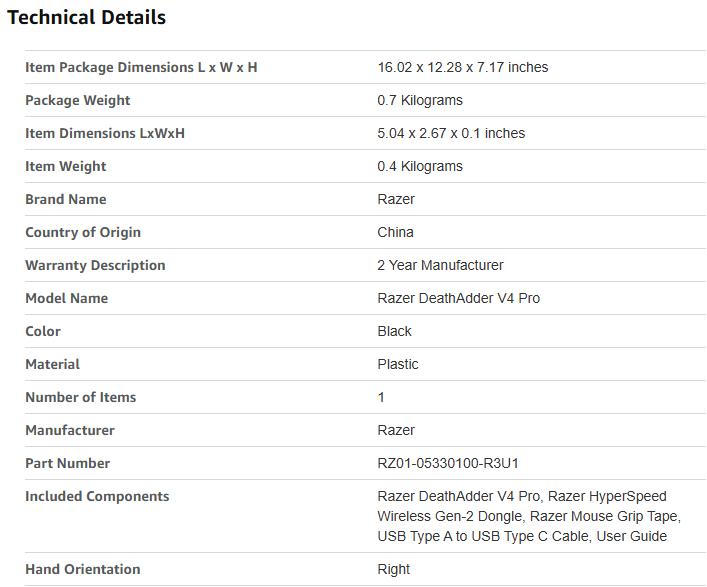Click the 16.02 x 12.28 x 7.17 inches value
The image size is (707, 587).
462,67
